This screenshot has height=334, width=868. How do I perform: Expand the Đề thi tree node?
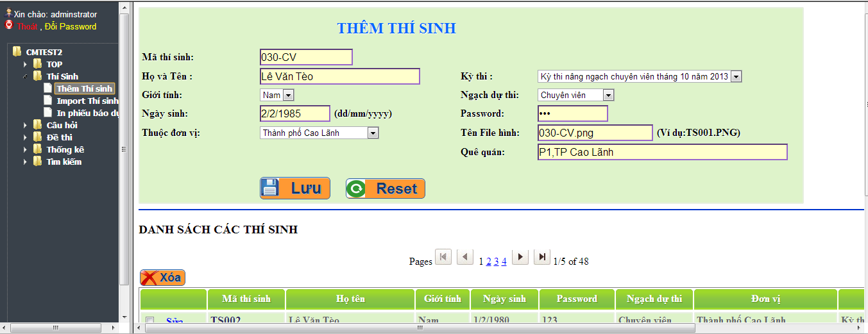coord(26,137)
